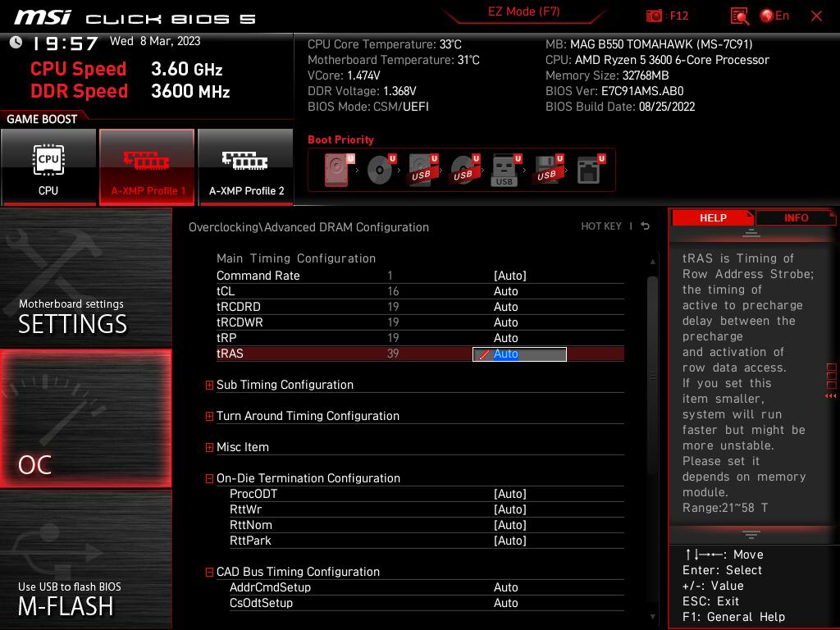Expand Turn Around Timing Configuration
The width and height of the screenshot is (840, 630).
209,416
